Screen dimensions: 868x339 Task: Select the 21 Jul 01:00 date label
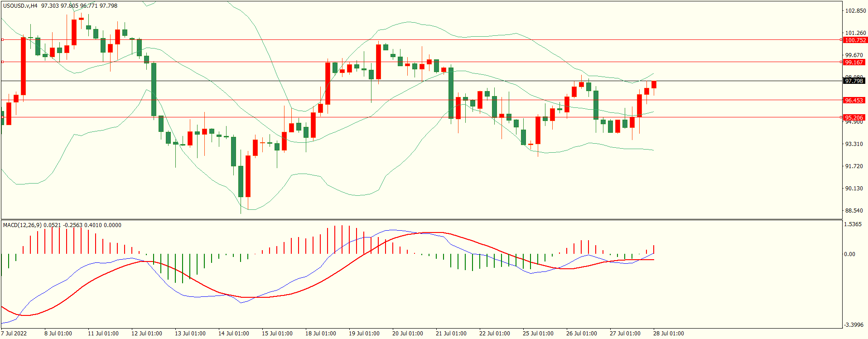[x=451, y=334]
